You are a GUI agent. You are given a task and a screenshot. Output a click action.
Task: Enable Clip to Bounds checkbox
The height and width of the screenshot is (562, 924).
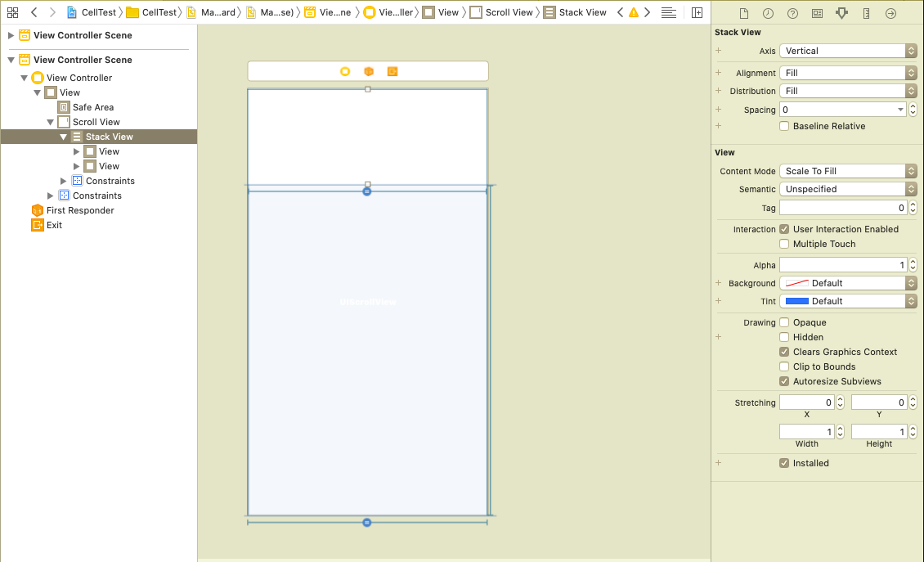click(784, 366)
